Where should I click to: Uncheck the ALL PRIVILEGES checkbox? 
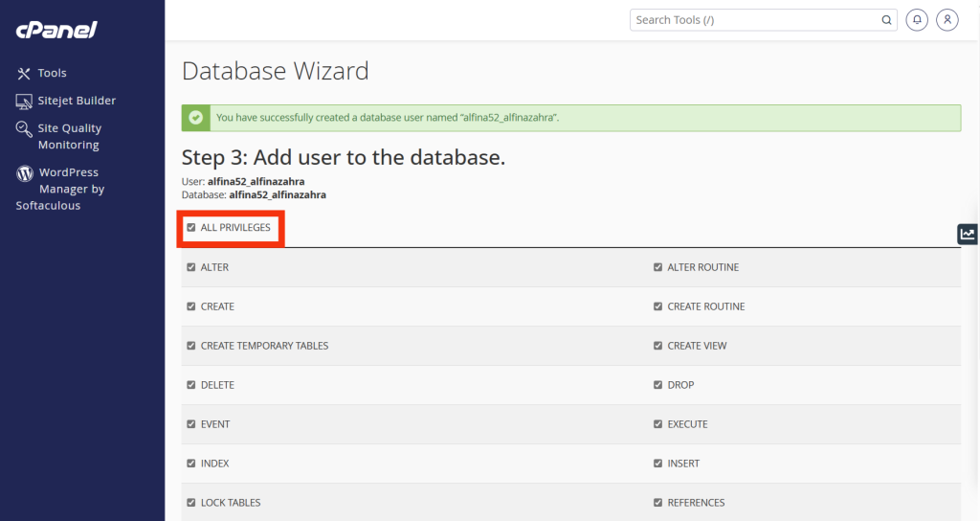click(191, 228)
